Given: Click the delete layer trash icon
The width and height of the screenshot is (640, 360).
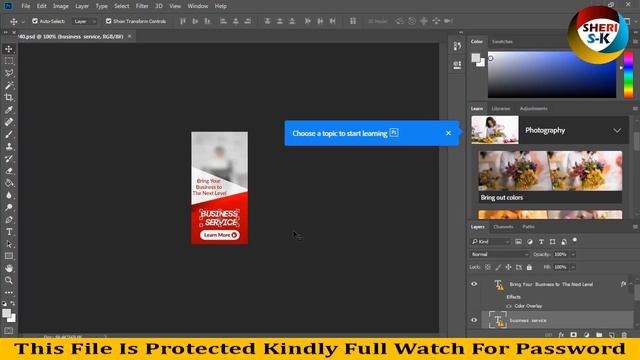Looking at the screenshot, I should point(624,335).
